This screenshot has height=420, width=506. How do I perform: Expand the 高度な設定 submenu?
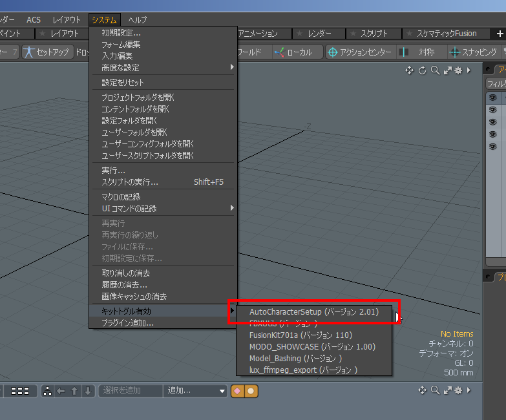tap(163, 68)
